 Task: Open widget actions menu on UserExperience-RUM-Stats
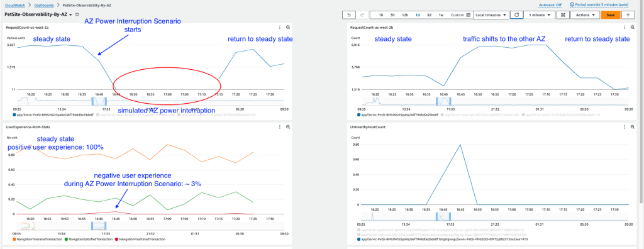pyautogui.click(x=280, y=127)
